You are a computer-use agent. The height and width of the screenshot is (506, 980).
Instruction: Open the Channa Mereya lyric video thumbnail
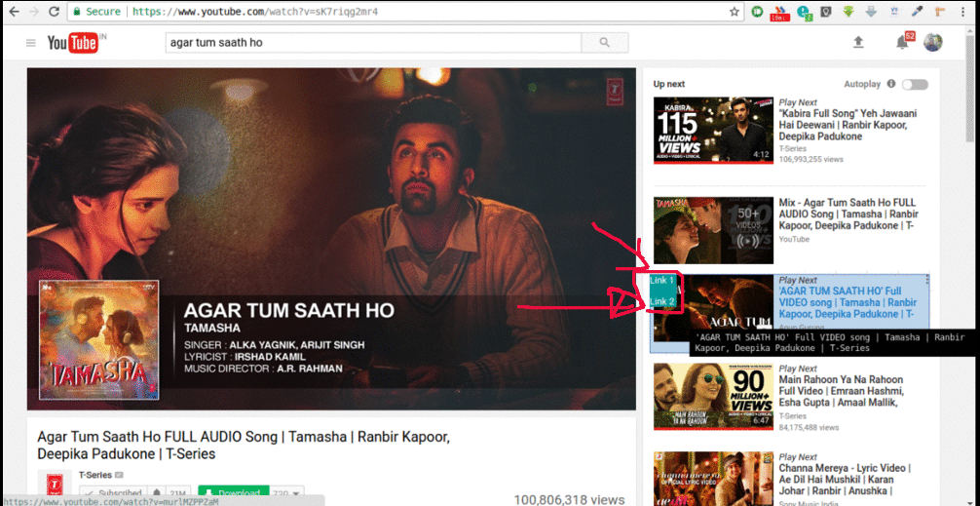713,479
